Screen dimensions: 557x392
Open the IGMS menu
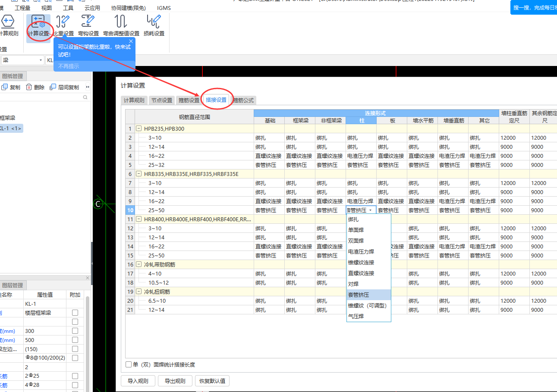tap(164, 8)
